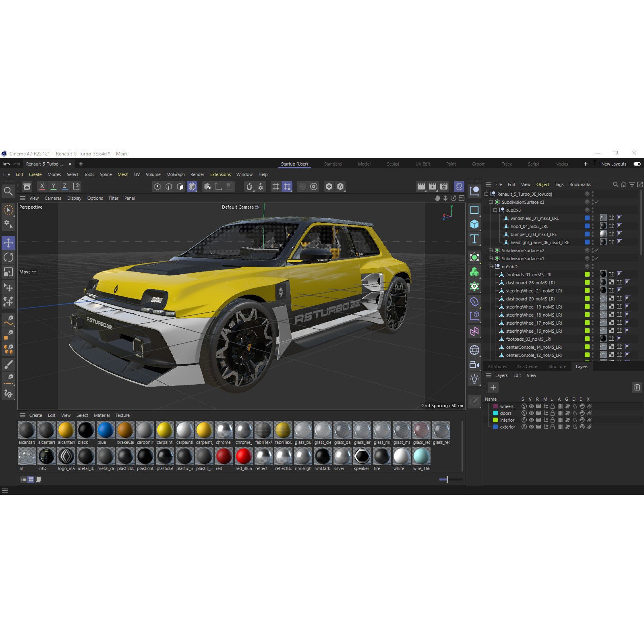This screenshot has width=644, height=644.
Task: Toggle visibility eye of interior layer
Action: pos(531,420)
